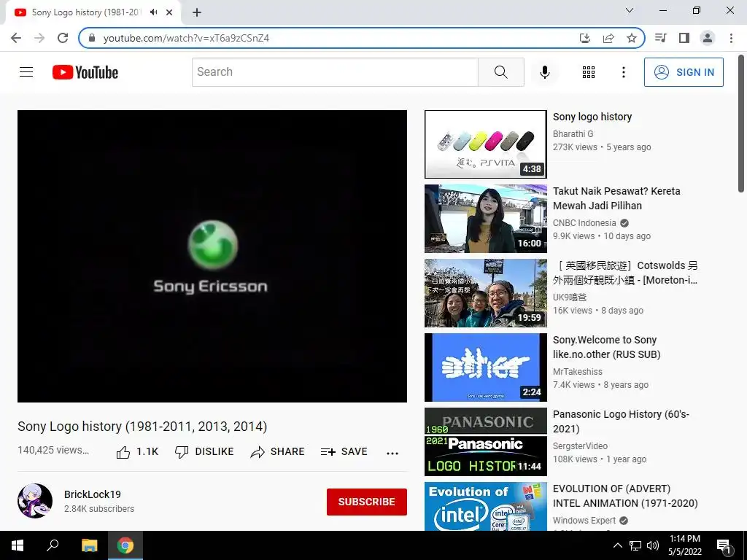The height and width of the screenshot is (560, 747).
Task: Open 'Panasonic Logo History (60's-2021)' title
Action: pyautogui.click(x=621, y=421)
